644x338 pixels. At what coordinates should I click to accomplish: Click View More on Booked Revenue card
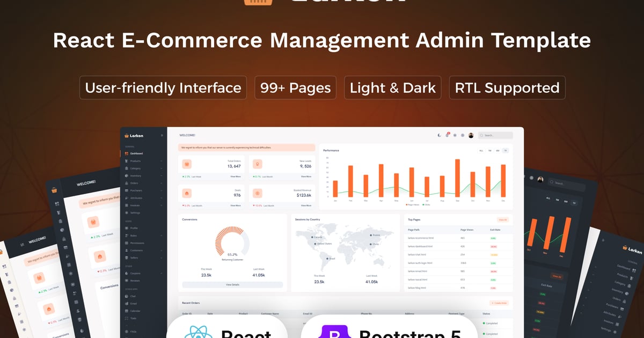[x=306, y=205]
